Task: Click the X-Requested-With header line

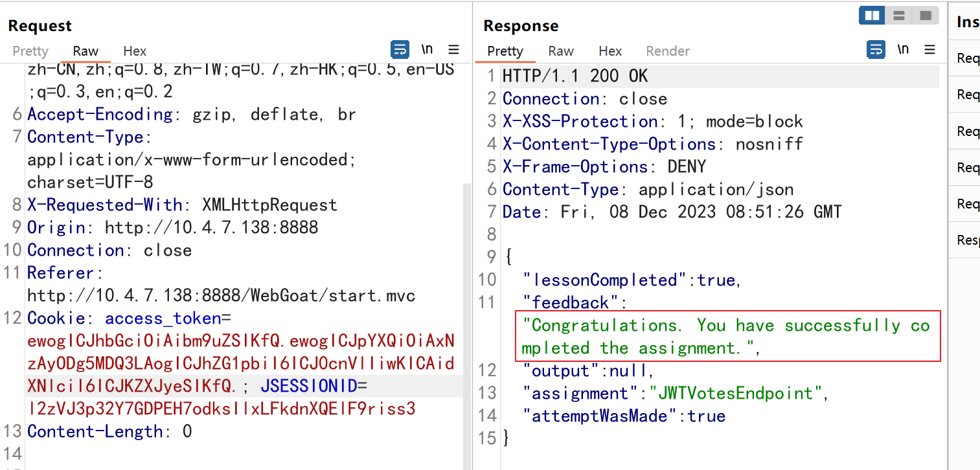Action: 182,205
